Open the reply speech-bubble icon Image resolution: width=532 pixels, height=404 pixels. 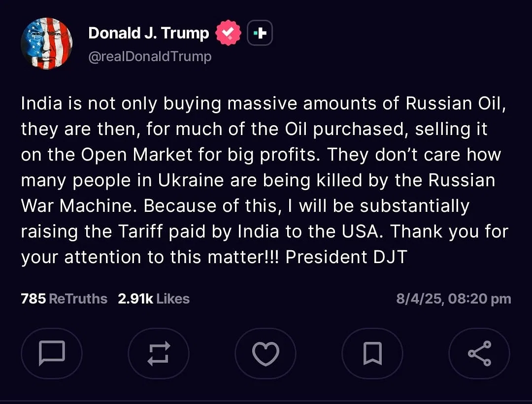(x=52, y=353)
